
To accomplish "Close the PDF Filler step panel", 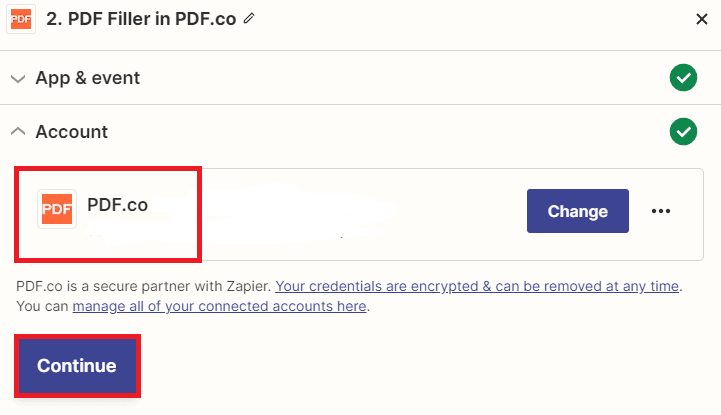I will 702,19.
